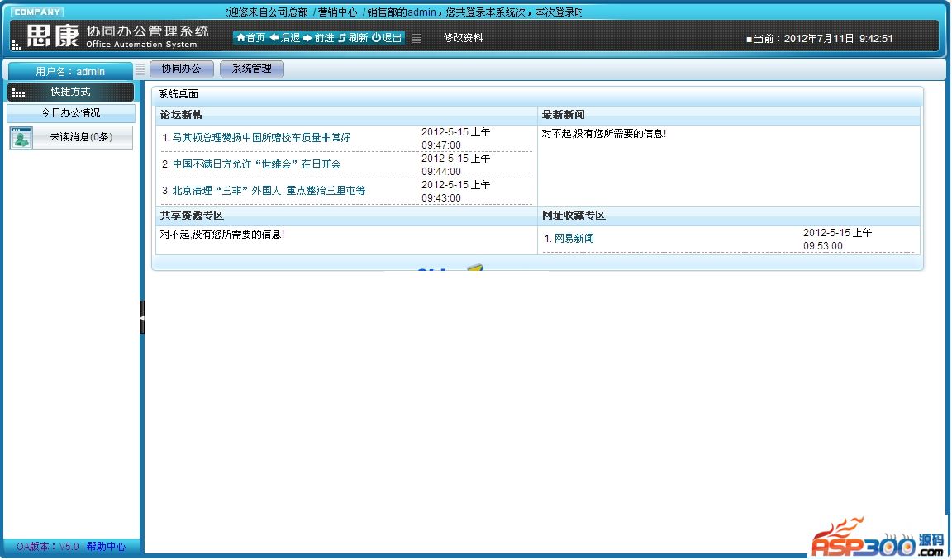Click the 首页 home icon
Image resolution: width=952 pixels, height=560 pixels.
[240, 38]
